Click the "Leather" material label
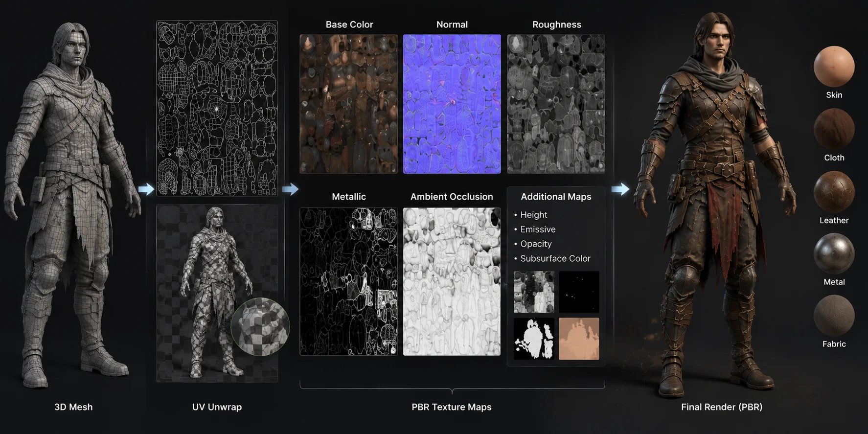 click(834, 220)
